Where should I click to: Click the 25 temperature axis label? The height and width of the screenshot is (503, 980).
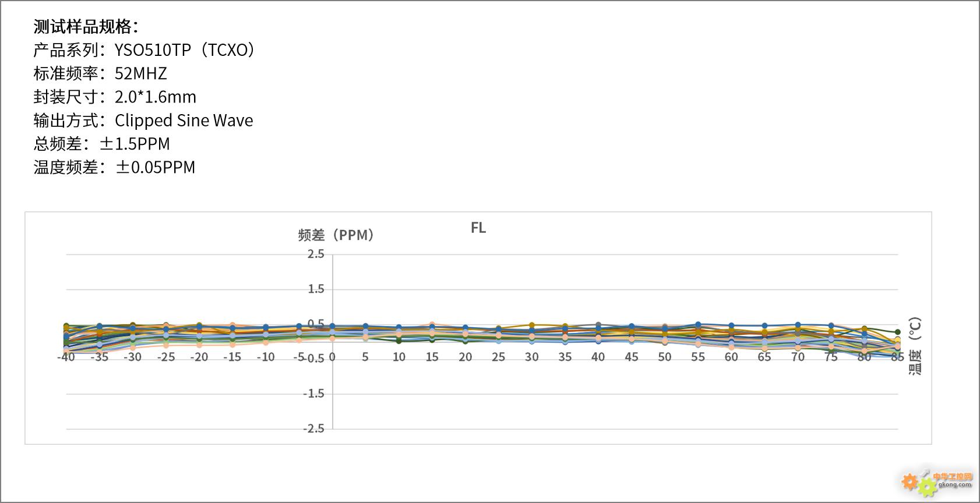pos(498,357)
